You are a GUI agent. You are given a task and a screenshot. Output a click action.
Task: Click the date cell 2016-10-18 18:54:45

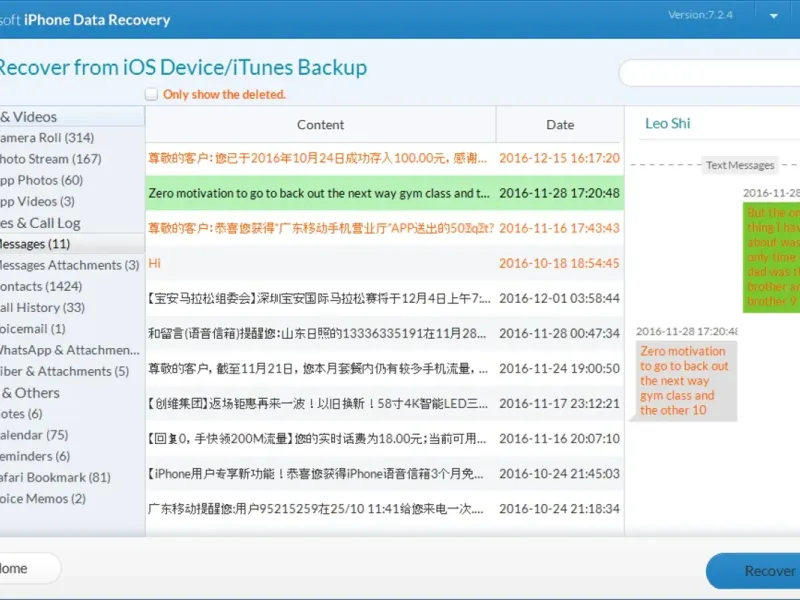[x=559, y=263]
